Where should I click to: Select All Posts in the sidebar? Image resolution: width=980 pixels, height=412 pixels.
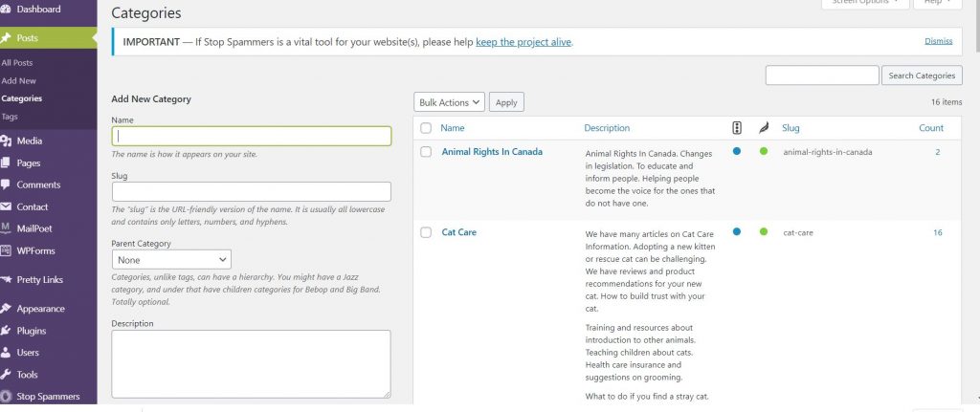(17, 63)
